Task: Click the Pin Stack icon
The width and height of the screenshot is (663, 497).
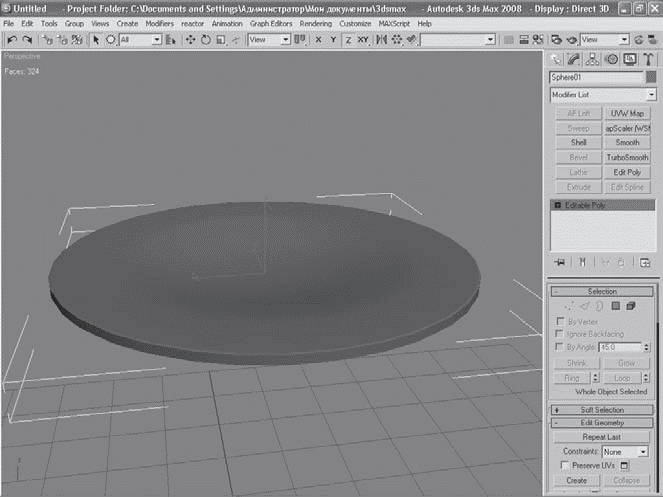Action: (559, 263)
